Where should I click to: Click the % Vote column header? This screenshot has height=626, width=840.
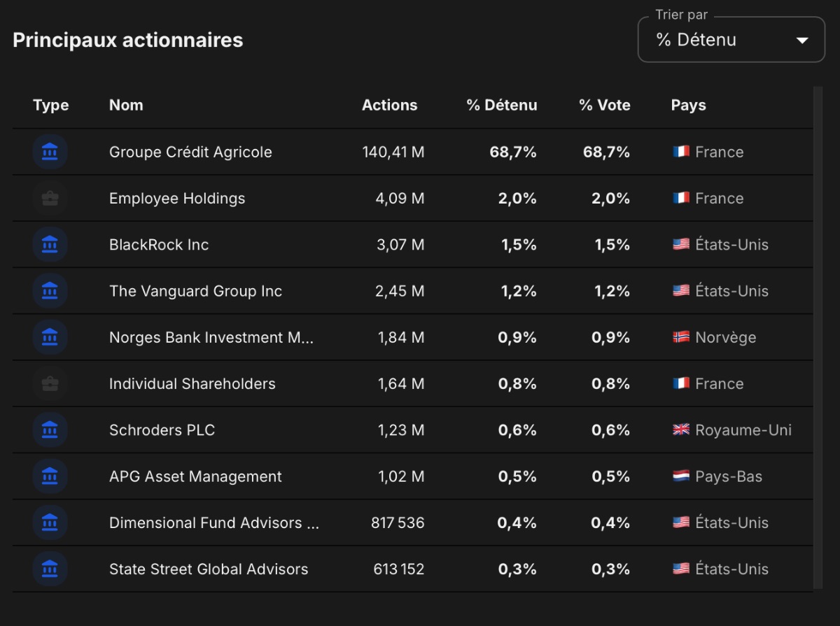click(605, 105)
